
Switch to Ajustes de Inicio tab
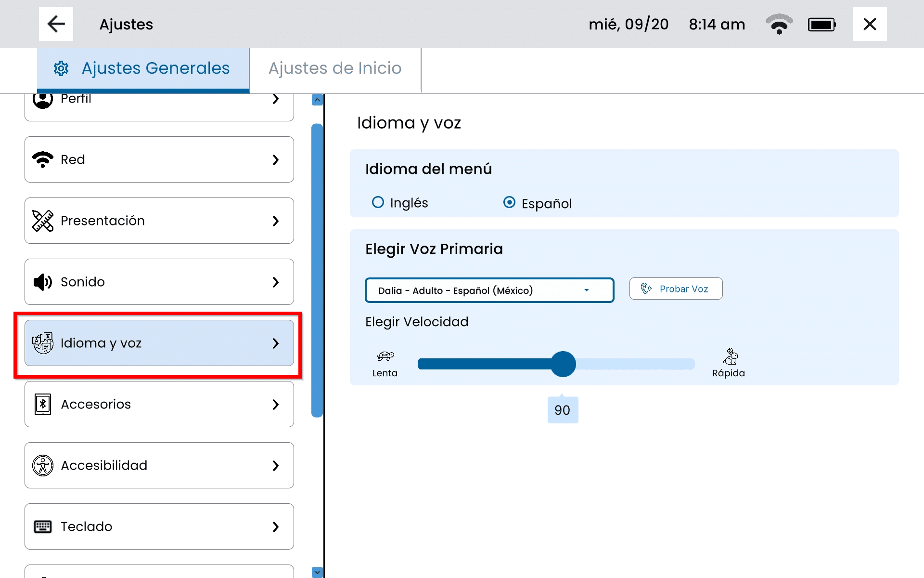point(335,68)
